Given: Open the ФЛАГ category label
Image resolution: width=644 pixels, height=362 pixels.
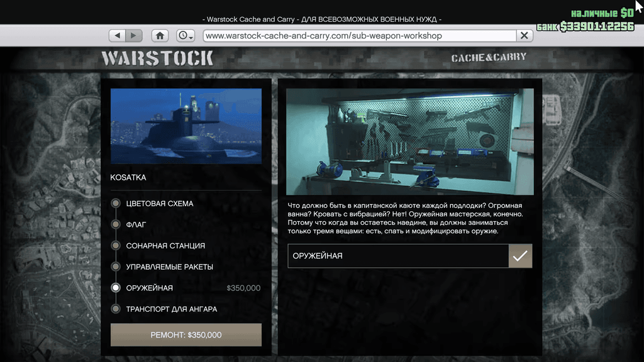Looking at the screenshot, I should 136,224.
